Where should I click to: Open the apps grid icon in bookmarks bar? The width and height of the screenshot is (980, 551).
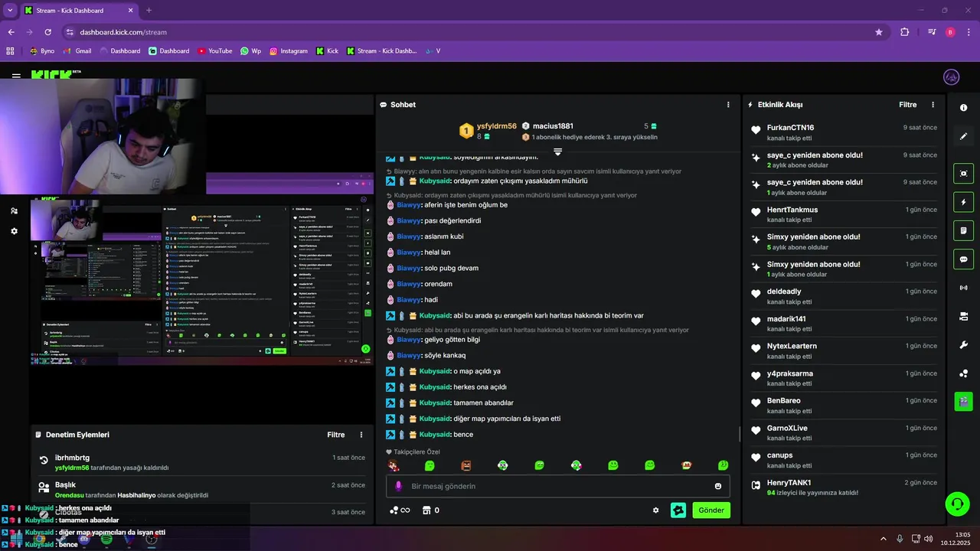coord(10,51)
